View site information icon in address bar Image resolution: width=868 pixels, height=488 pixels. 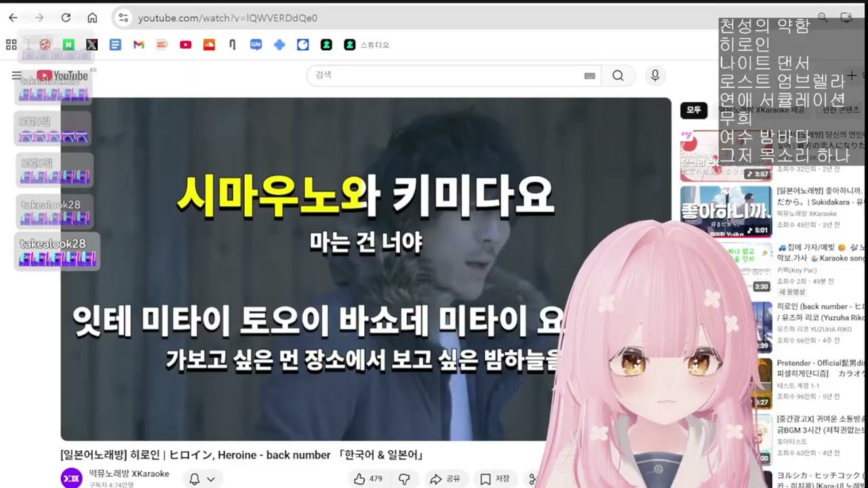[x=123, y=18]
